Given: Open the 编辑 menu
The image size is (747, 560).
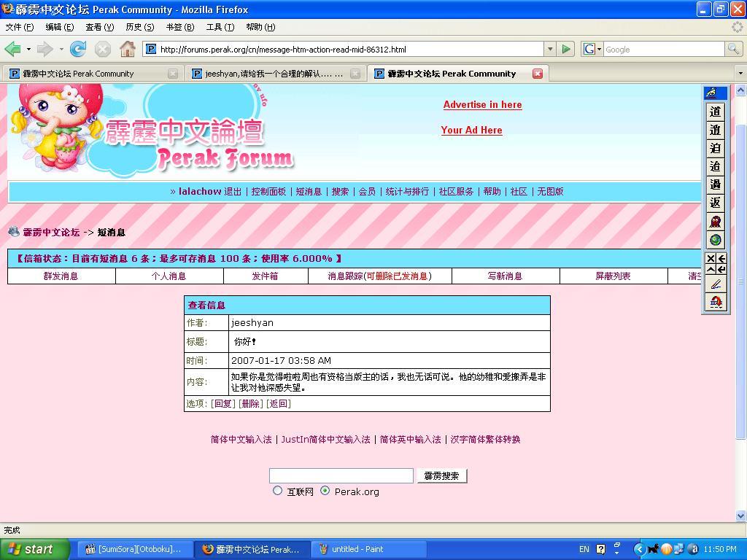Looking at the screenshot, I should (60, 27).
